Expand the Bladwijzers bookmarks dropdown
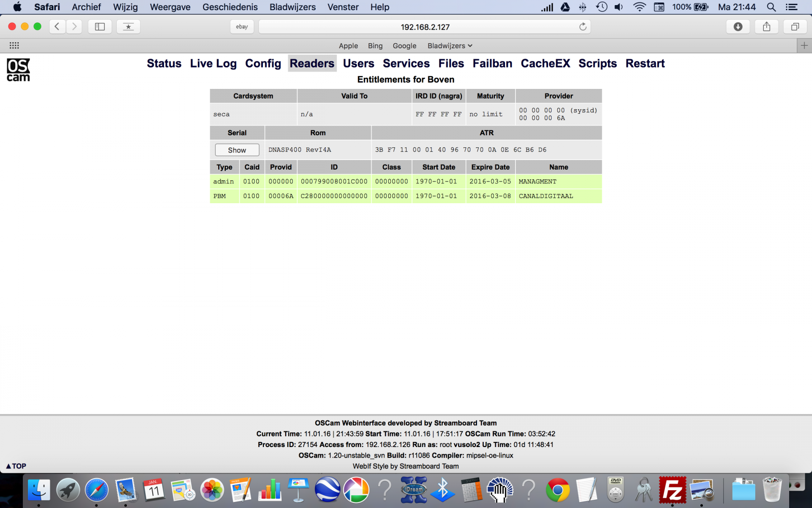Image resolution: width=812 pixels, height=508 pixels. point(450,46)
